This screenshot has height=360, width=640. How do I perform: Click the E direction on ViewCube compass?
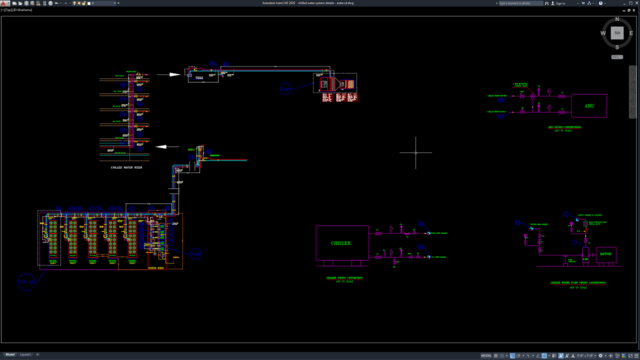[631, 33]
